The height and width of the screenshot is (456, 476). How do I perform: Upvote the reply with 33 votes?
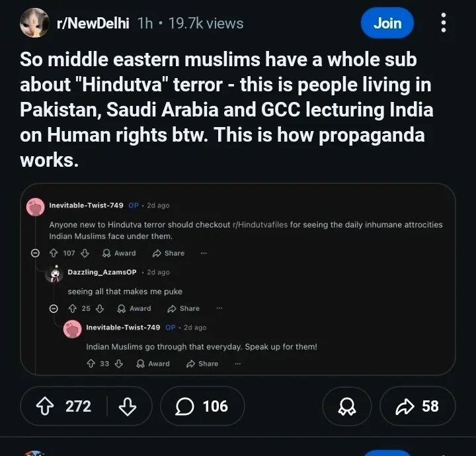click(x=91, y=363)
